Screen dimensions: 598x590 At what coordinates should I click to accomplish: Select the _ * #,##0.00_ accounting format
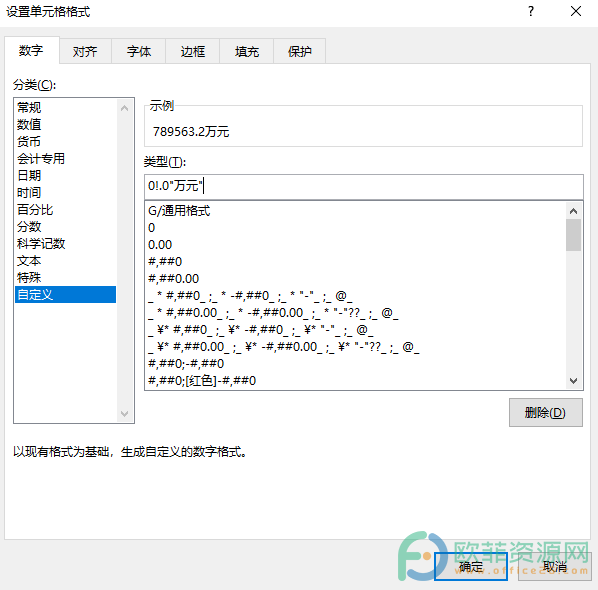click(355, 313)
